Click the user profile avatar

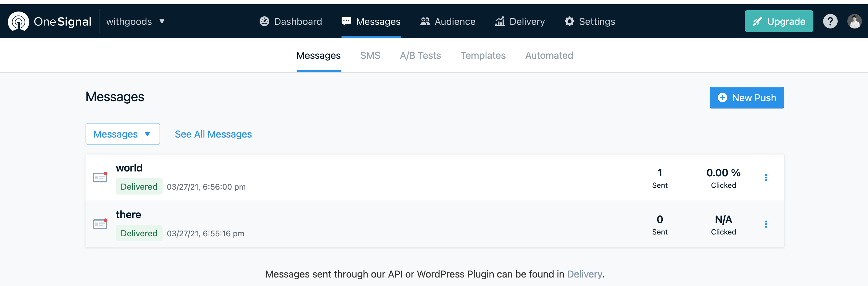click(855, 21)
